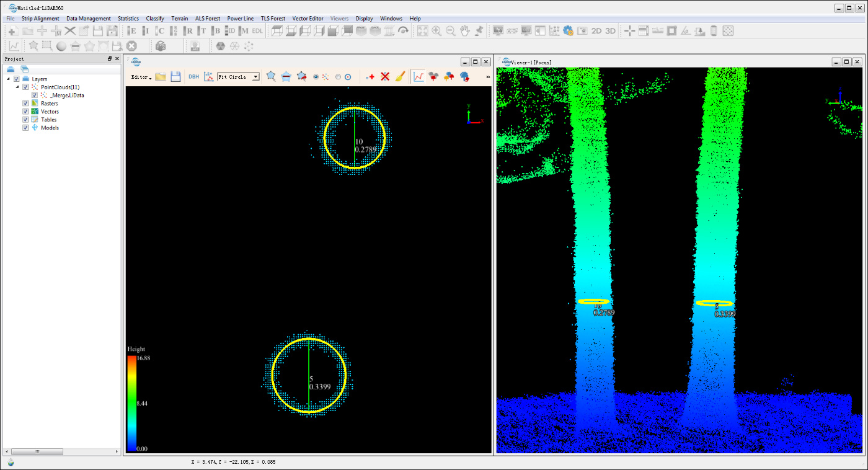
Task: Float the Project panel with dock button
Action: tap(110, 58)
